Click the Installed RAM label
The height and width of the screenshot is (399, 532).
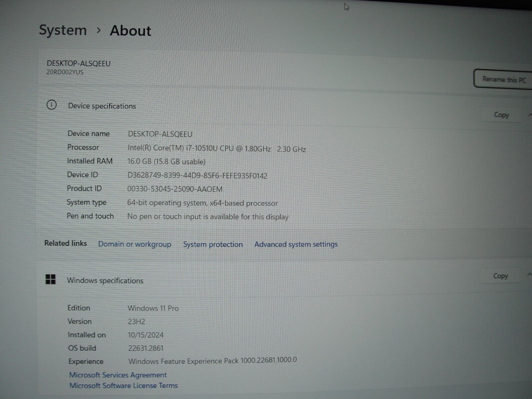(x=90, y=161)
